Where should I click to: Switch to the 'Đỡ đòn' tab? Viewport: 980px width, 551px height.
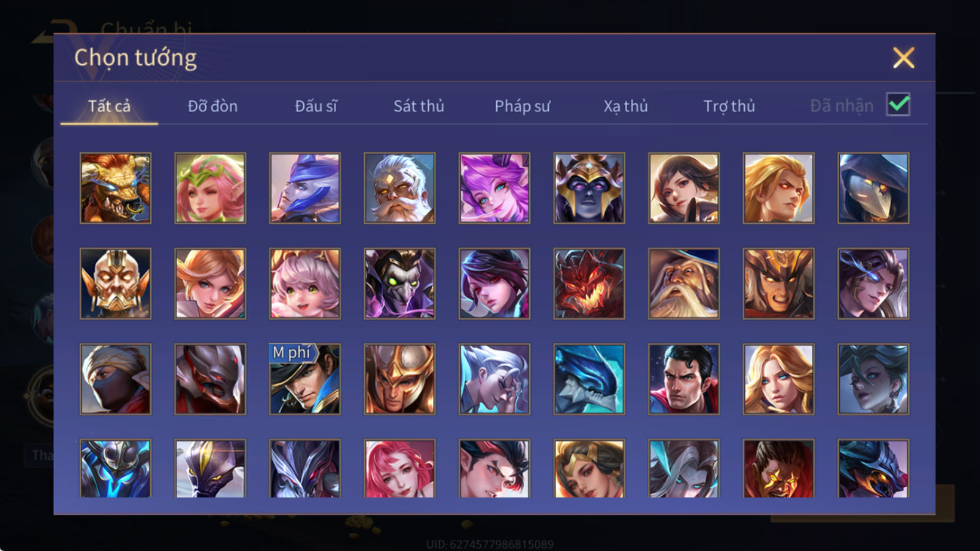click(x=213, y=106)
